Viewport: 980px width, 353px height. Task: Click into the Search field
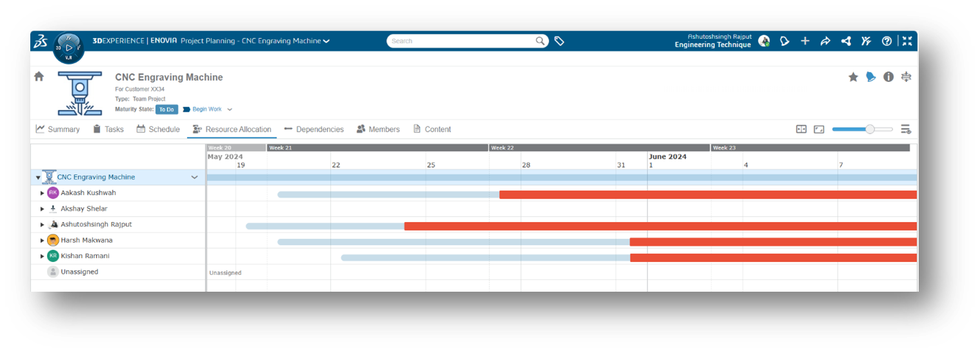tap(462, 41)
